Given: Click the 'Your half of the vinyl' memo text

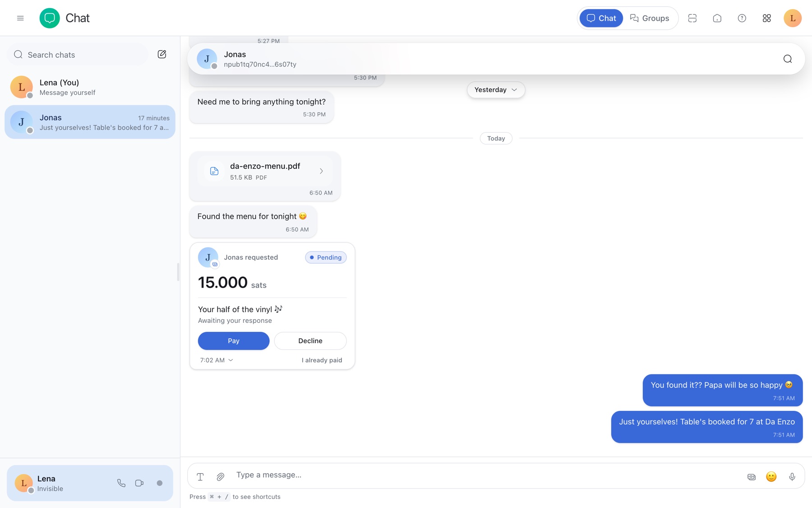Looking at the screenshot, I should tap(240, 309).
